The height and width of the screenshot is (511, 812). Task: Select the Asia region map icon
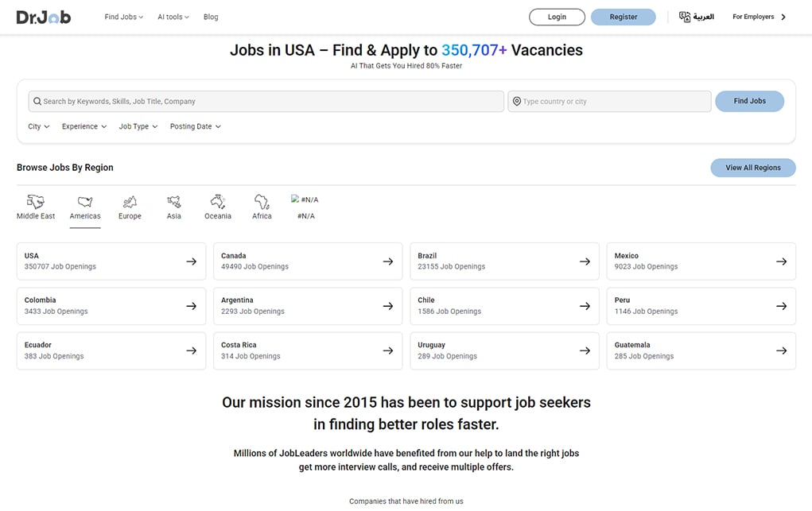pyautogui.click(x=173, y=202)
